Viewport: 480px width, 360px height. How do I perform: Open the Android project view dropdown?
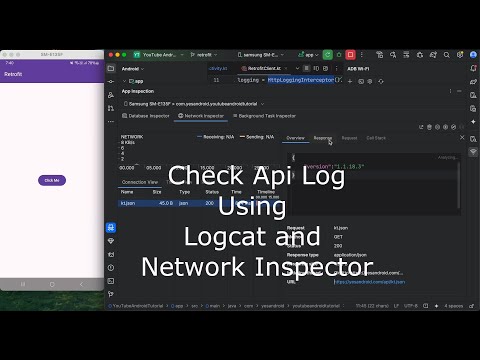133,69
